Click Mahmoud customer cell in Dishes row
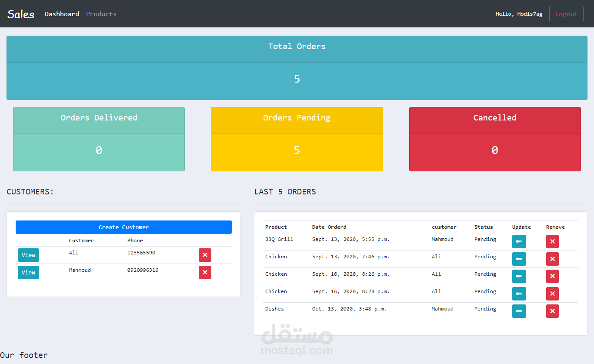The image size is (594, 364). click(x=443, y=309)
